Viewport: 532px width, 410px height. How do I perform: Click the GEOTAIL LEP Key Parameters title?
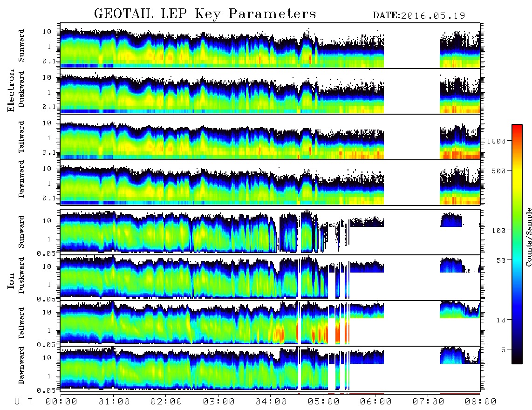[205, 14]
